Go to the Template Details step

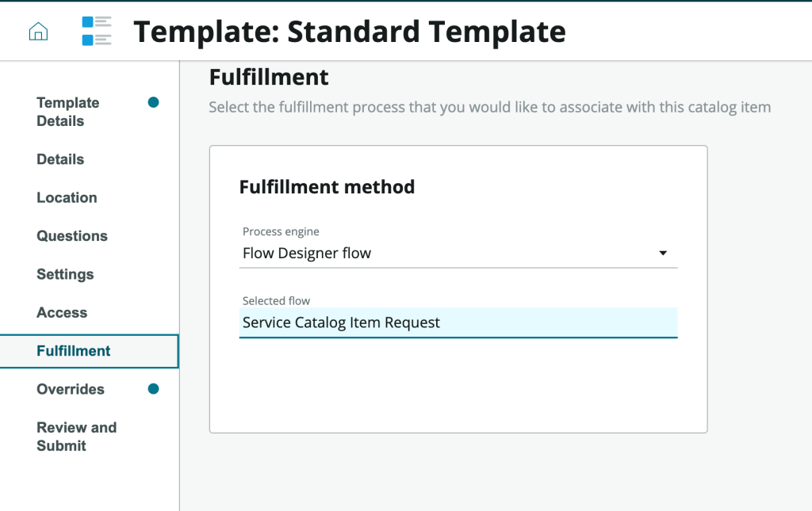(x=68, y=112)
